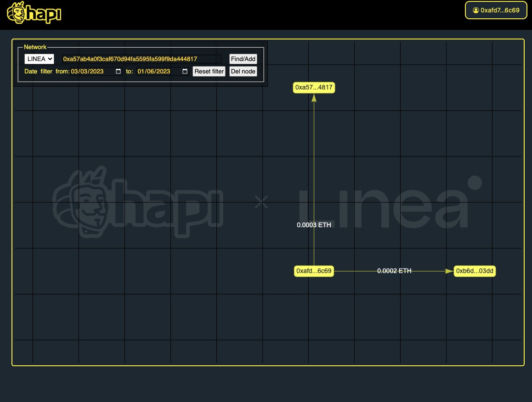Click the 0.0002 ETH edge label

tap(394, 271)
